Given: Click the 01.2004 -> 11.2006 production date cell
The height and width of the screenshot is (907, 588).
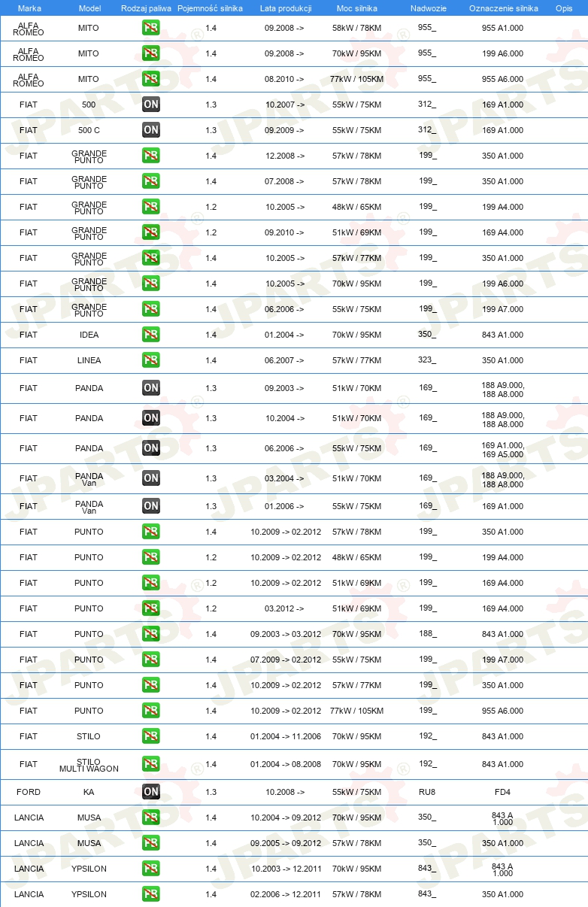Looking at the screenshot, I should (x=286, y=736).
